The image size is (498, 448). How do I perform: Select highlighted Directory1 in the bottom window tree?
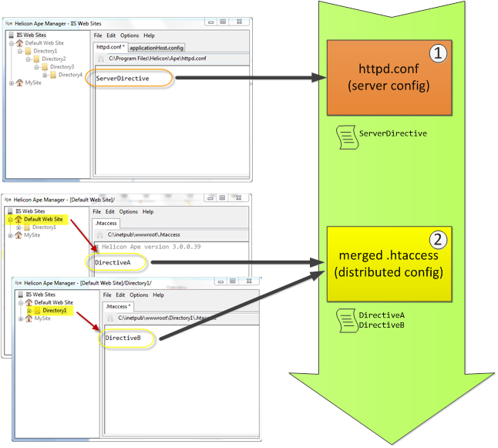pos(54,311)
